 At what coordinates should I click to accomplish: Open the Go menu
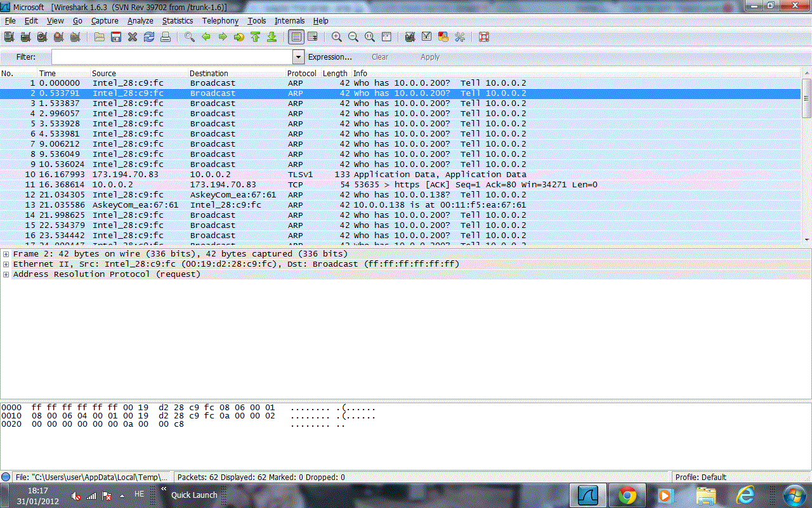[77, 21]
